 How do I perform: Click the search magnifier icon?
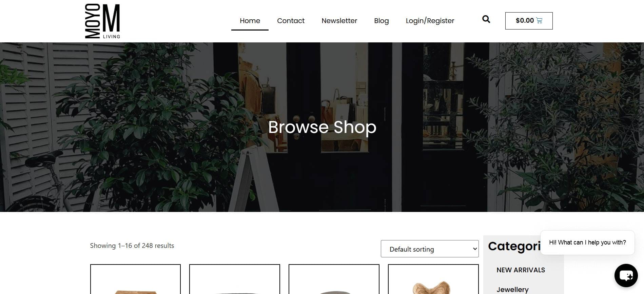[486, 19]
